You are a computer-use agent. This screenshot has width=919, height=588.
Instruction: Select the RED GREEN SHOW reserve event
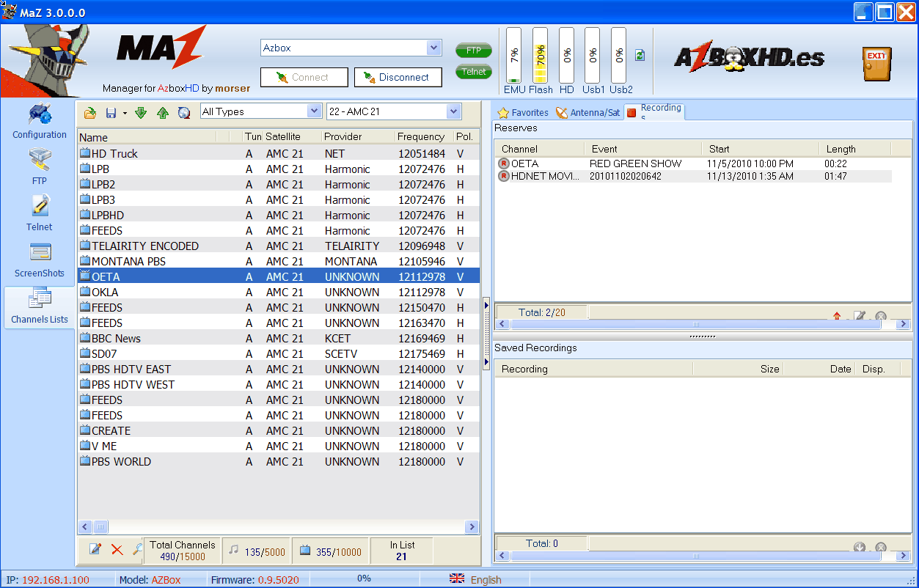[636, 163]
